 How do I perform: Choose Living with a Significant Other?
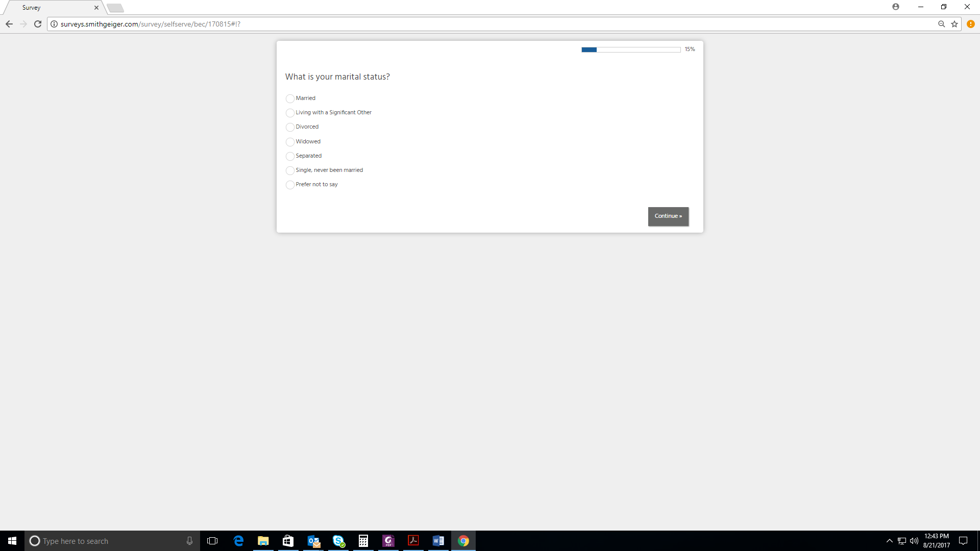[x=290, y=113]
